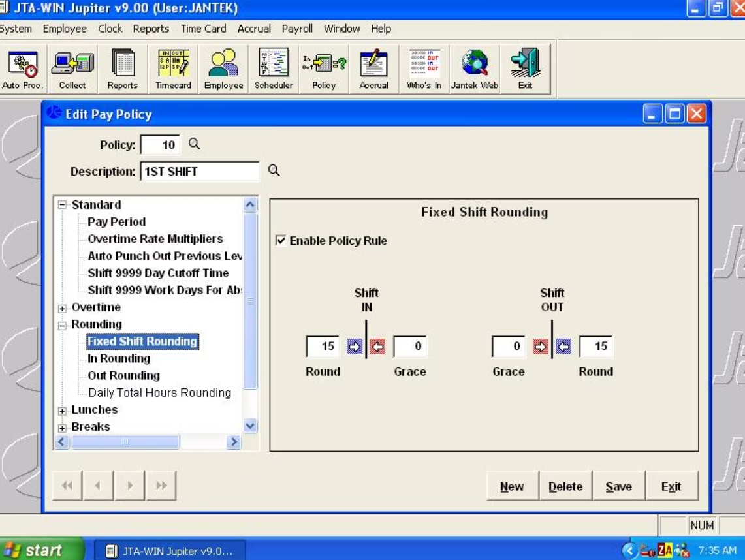Select Out Rounding in the tree

pos(124,376)
